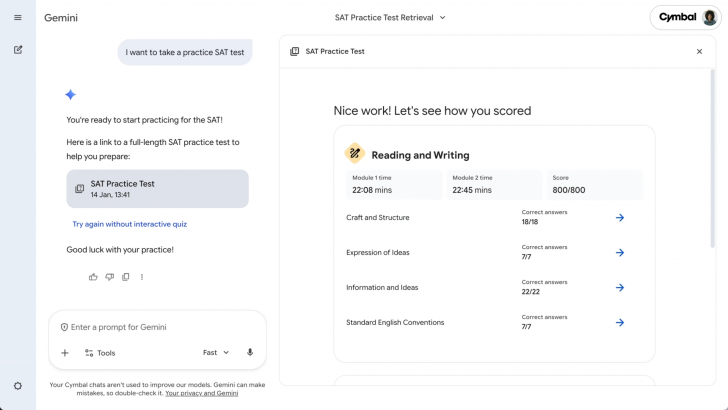Expand the SAT Practice Test Retrieval title dropdown

[x=390, y=17]
